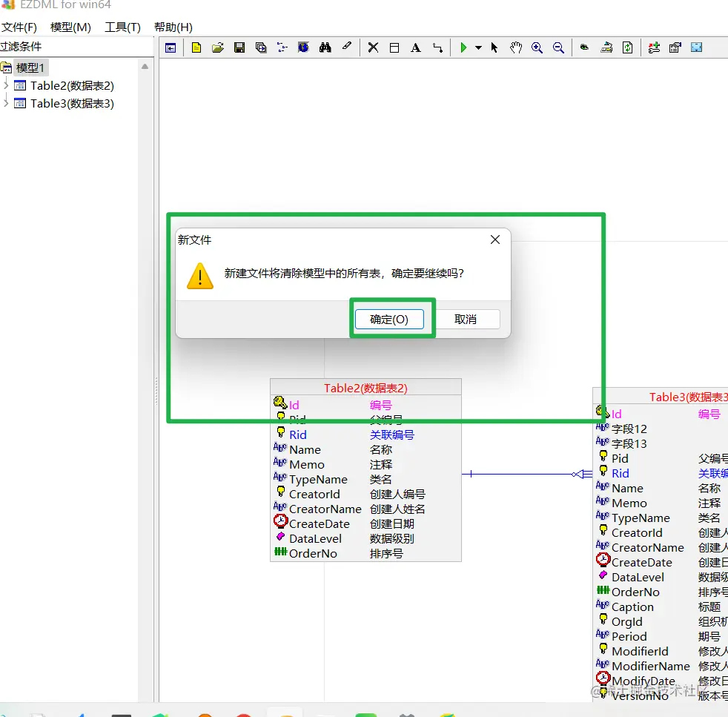Click the floppy disk Save icon
The width and height of the screenshot is (728, 717).
point(239,47)
